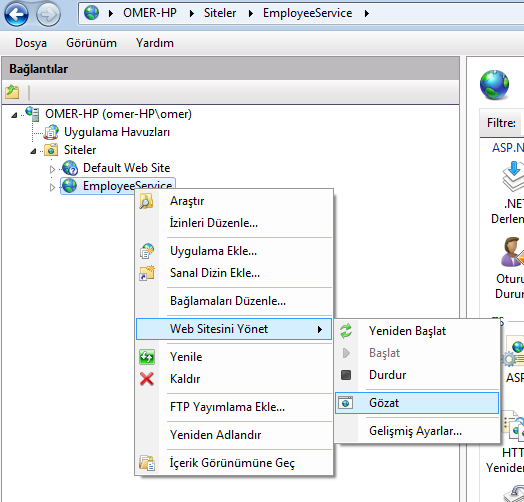
Task: Collapse the OMER-HP server tree node
Action: [14, 115]
